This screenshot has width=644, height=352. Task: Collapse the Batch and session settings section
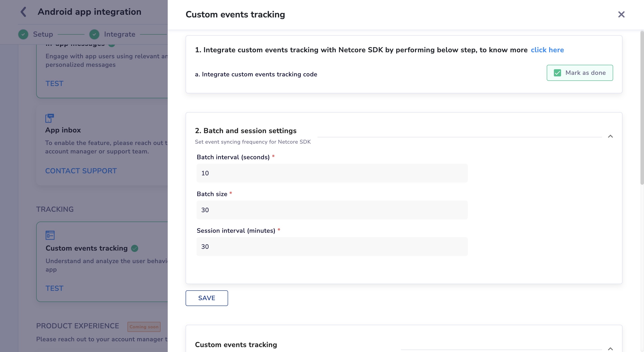pyautogui.click(x=610, y=136)
